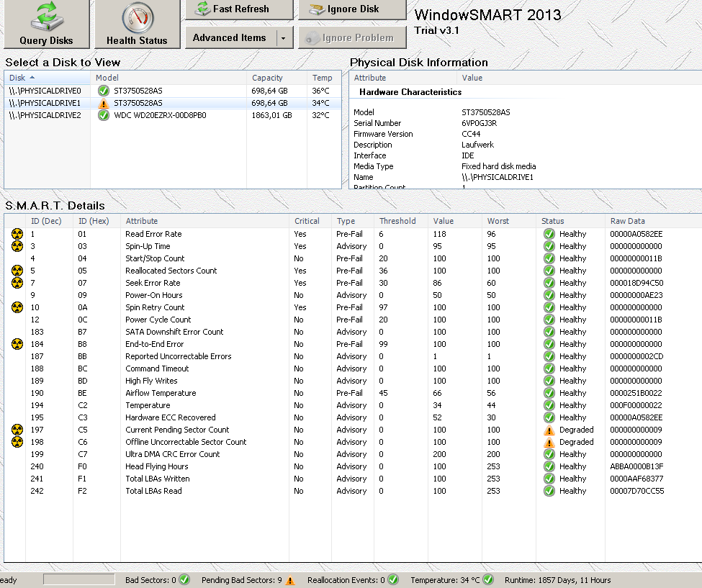Sort S.M.A.R.T. details by Critical column
The image size is (702, 588).
(310, 221)
